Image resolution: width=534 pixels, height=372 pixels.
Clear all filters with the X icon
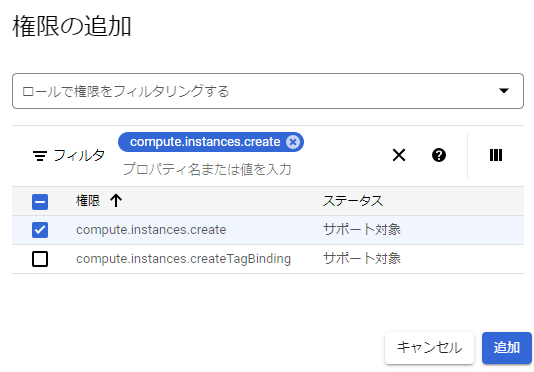point(399,155)
